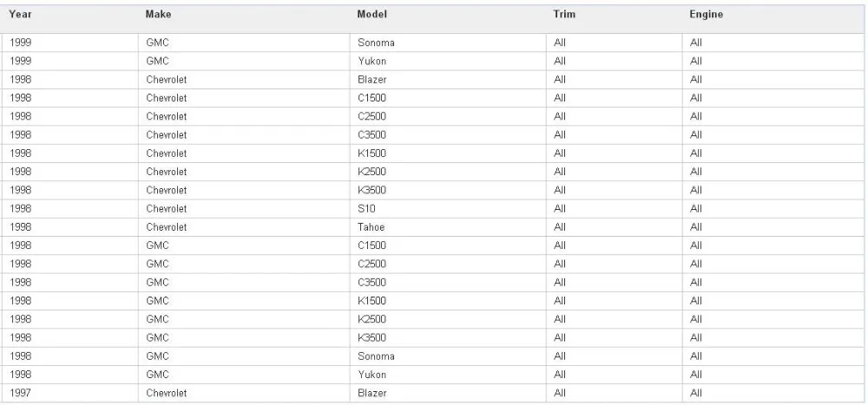
Task: Select the 1997 year cell
Action: pyautogui.click(x=20, y=393)
